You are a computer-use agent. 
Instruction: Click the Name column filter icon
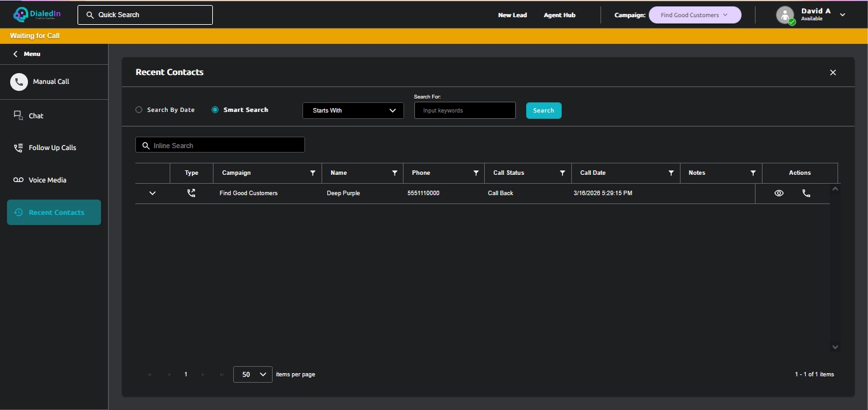click(x=395, y=173)
